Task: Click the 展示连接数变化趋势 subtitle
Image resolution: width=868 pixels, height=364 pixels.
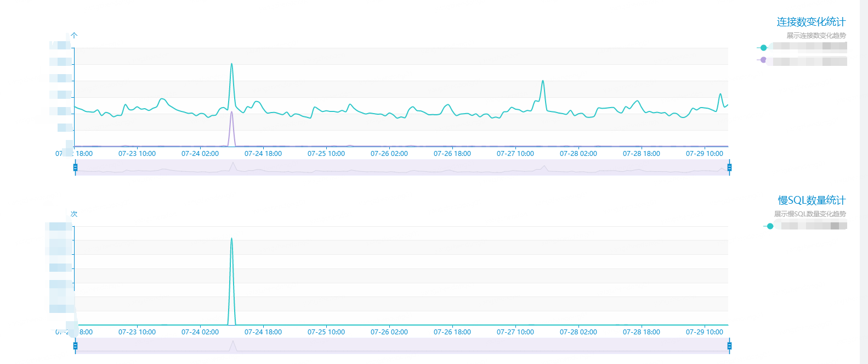Action: pos(816,36)
